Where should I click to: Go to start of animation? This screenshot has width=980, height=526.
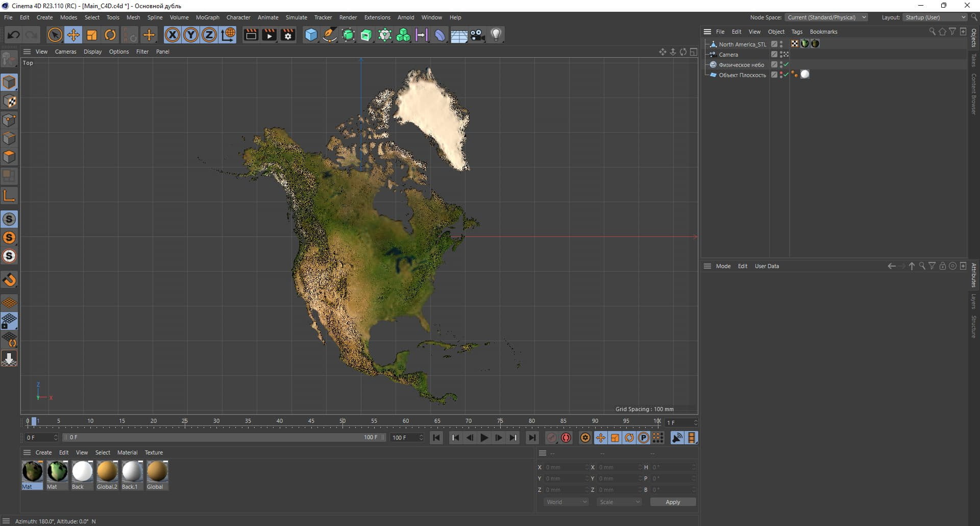coord(436,438)
